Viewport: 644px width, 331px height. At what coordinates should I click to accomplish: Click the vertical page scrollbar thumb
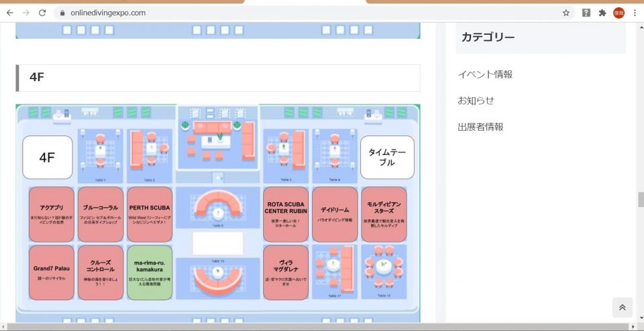tap(640, 200)
